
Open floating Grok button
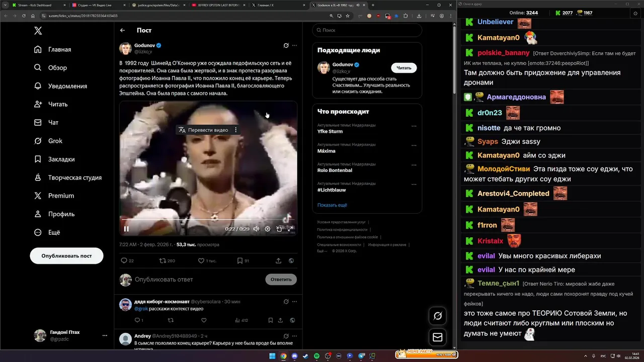pos(437,316)
